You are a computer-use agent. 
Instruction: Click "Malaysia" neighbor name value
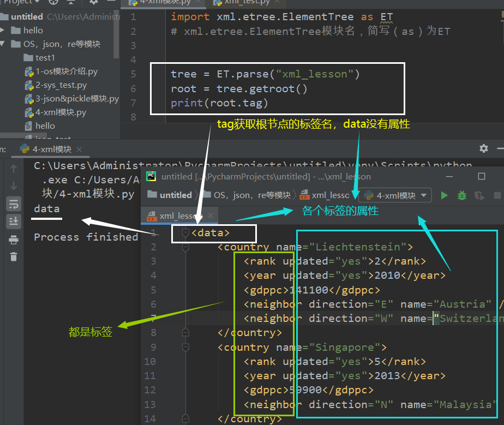pos(465,404)
